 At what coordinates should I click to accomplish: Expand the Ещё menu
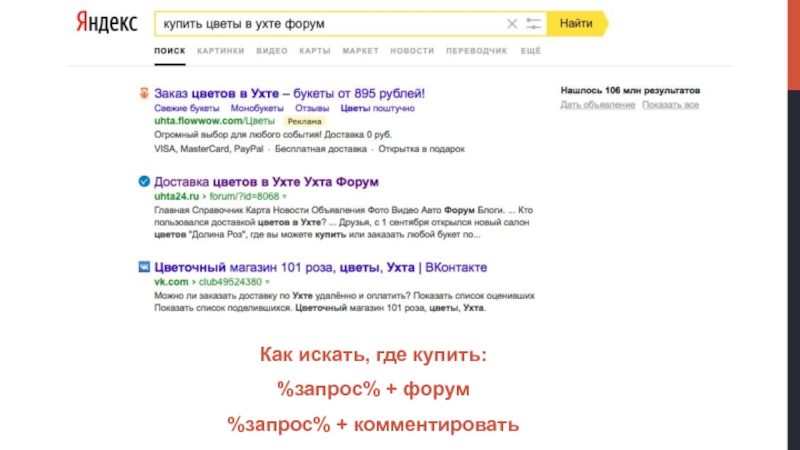(x=531, y=51)
